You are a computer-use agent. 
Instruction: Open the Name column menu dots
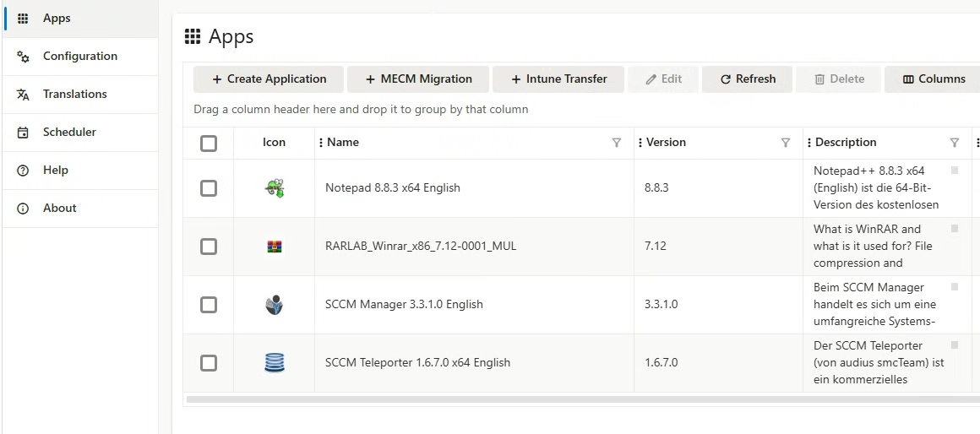[x=321, y=143]
